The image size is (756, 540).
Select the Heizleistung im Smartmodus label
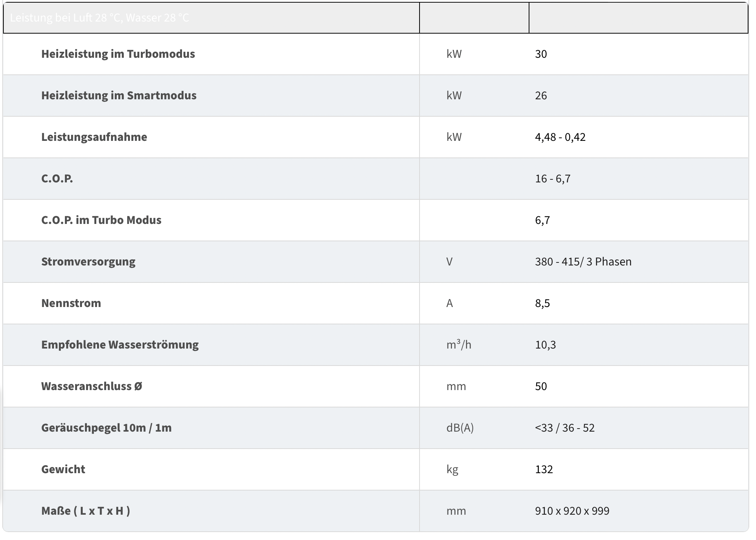(119, 96)
